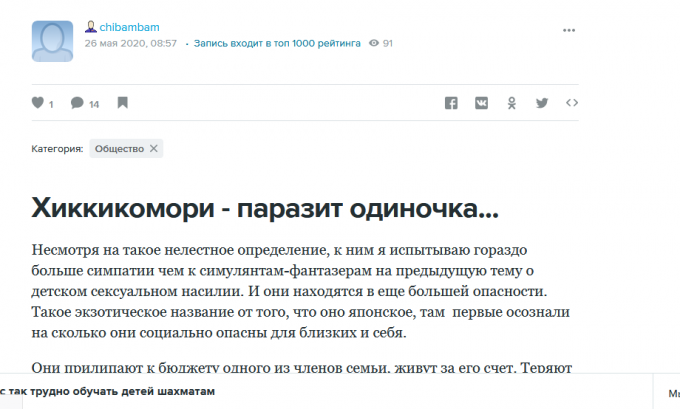Click the post title Хиккикомори - паразит одиночка
Screen dimensions: 680x409
coord(265,208)
